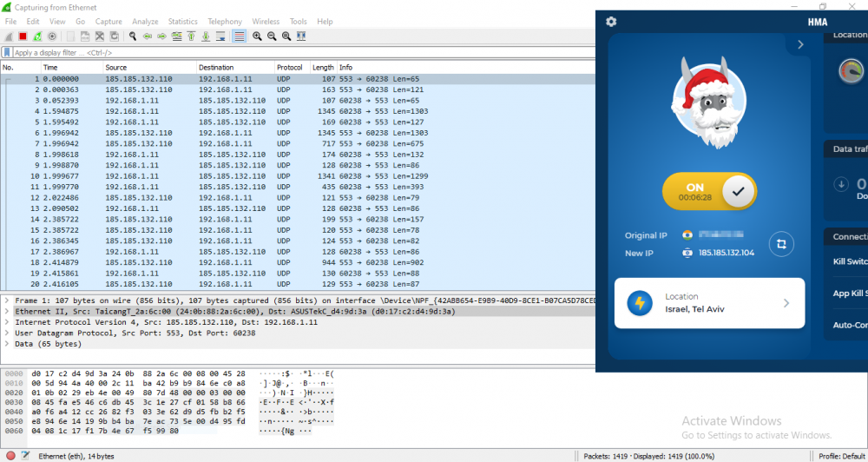Save the capture file using the toolbar icon
Viewport: 868px width, 462px height.
85,36
